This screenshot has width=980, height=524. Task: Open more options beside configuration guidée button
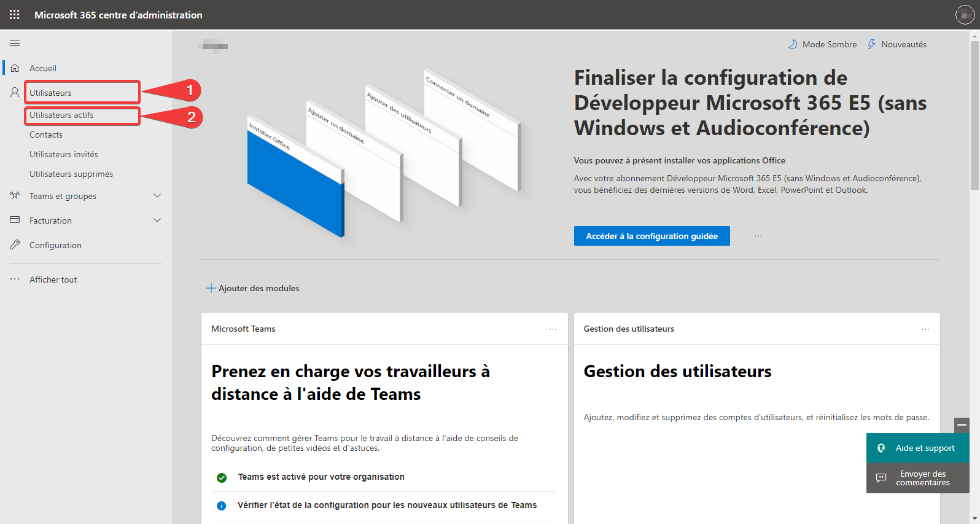[x=758, y=236]
